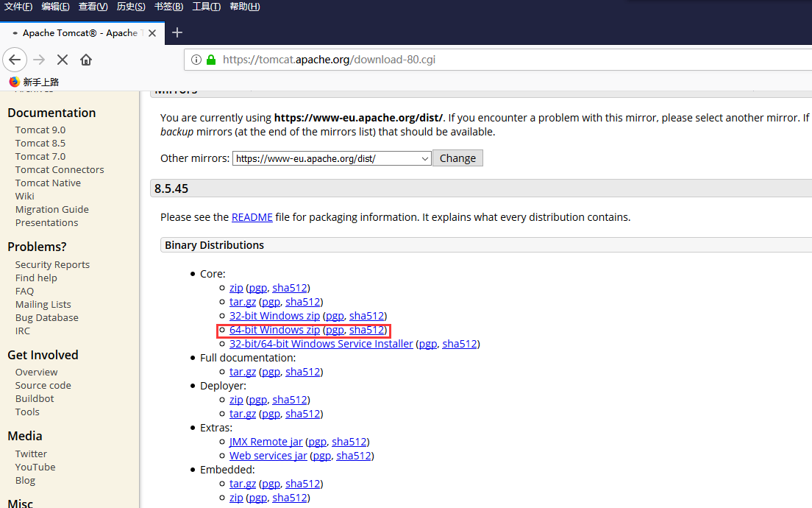The width and height of the screenshot is (812, 508).
Task: Open the FAQ sidebar link
Action: click(24, 291)
